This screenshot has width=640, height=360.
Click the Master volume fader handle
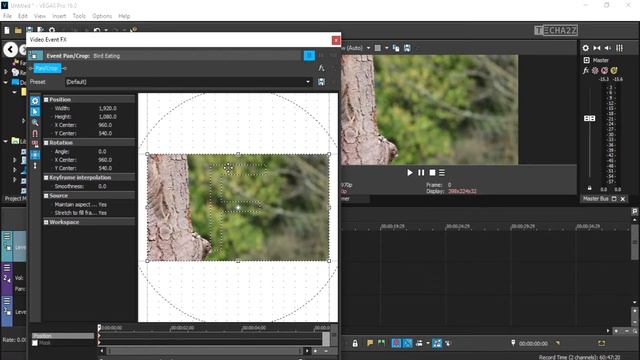point(589,118)
